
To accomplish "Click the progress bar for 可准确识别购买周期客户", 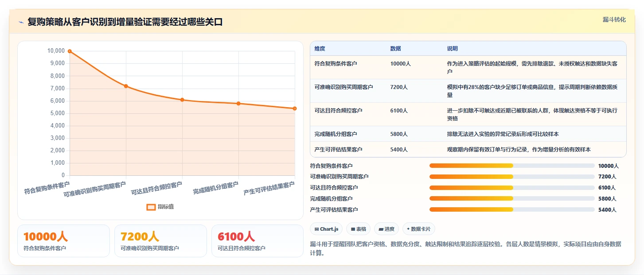I will tap(512, 177).
